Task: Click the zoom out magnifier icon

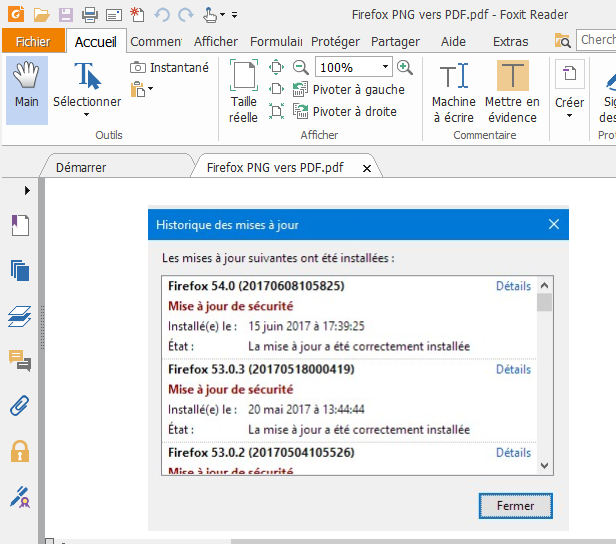Action: coord(301,67)
